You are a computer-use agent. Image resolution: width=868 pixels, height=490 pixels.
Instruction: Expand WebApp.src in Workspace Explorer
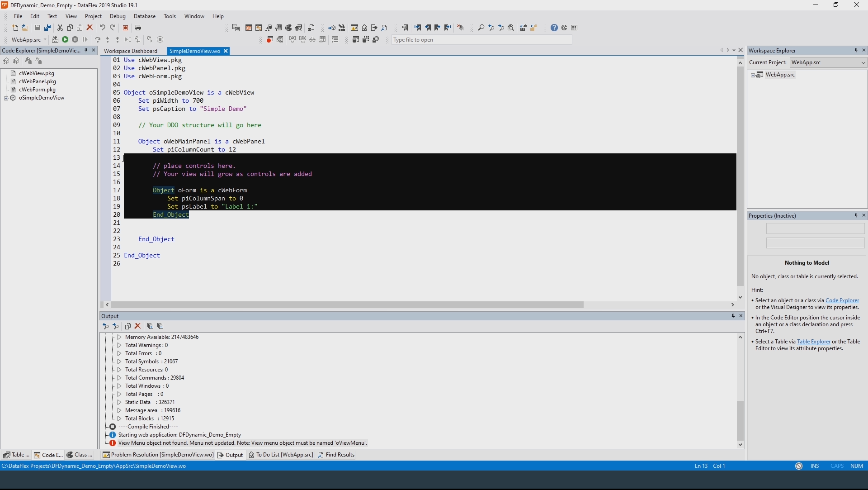click(753, 75)
